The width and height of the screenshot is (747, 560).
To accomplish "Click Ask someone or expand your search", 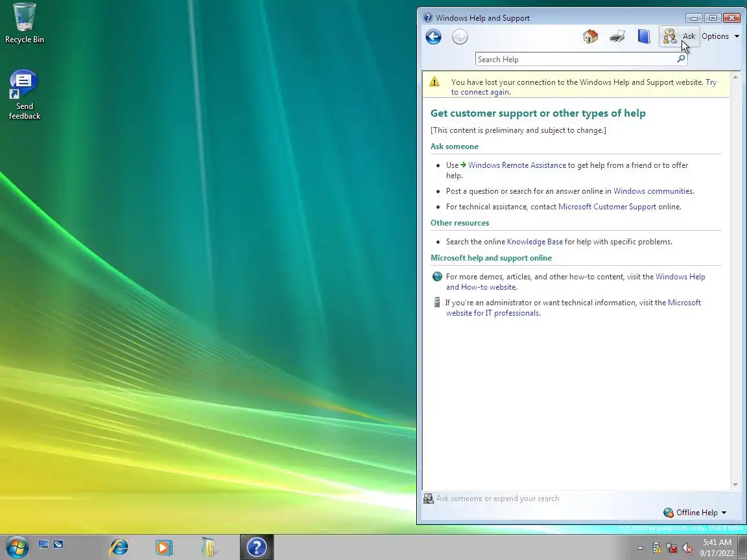I will [x=497, y=498].
